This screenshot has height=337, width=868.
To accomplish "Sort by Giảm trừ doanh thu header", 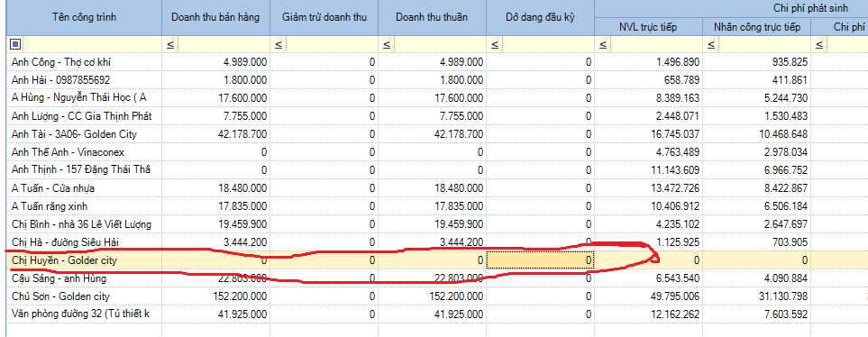I will (x=324, y=17).
